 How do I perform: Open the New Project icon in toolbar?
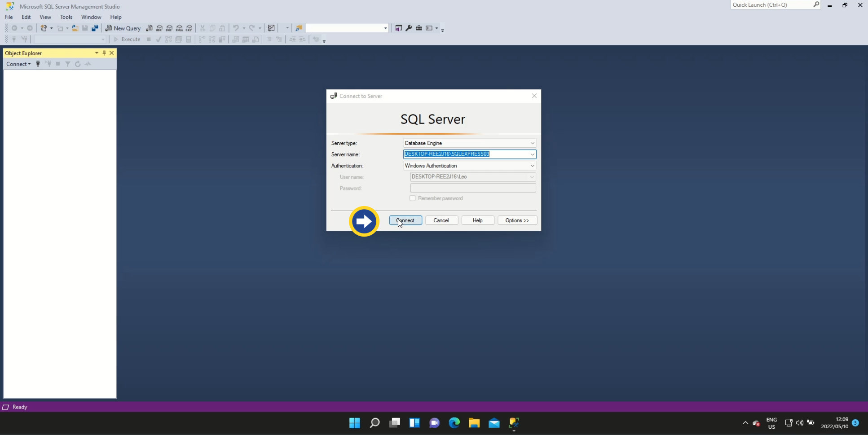pos(44,28)
